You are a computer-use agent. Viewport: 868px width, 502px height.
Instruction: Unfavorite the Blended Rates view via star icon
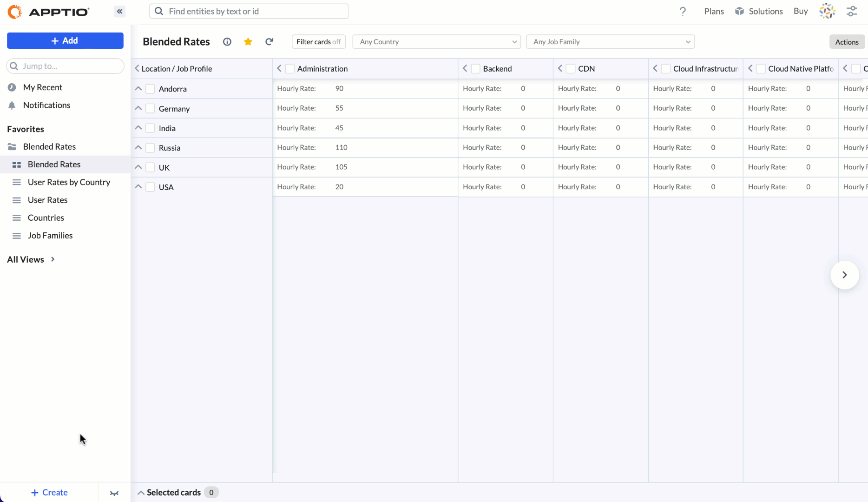(248, 41)
